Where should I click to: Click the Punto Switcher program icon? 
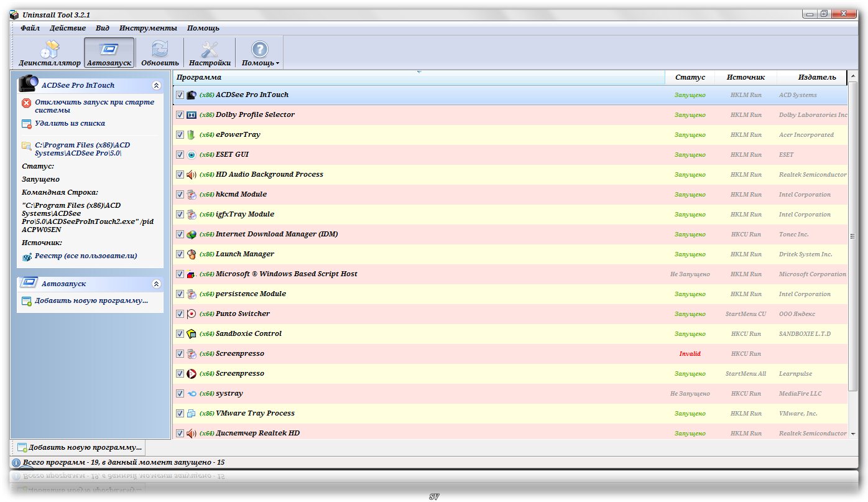192,314
